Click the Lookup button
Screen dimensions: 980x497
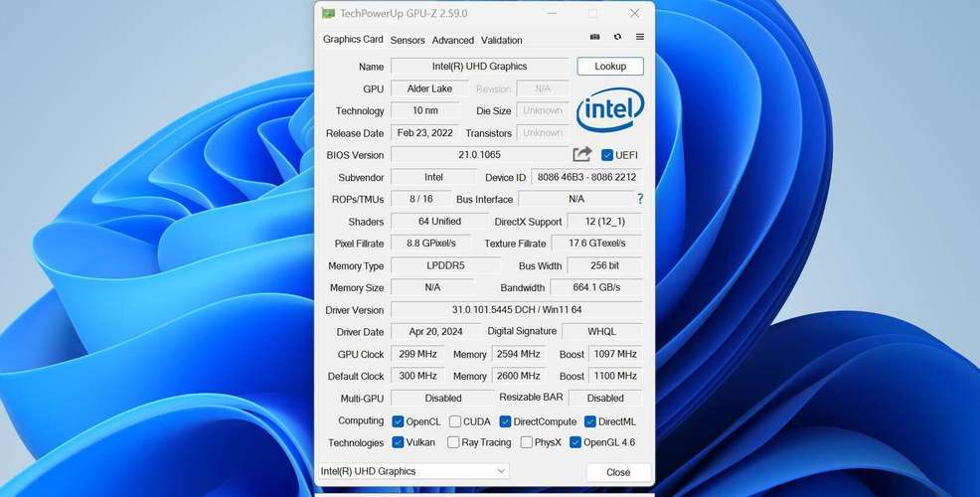tap(610, 67)
